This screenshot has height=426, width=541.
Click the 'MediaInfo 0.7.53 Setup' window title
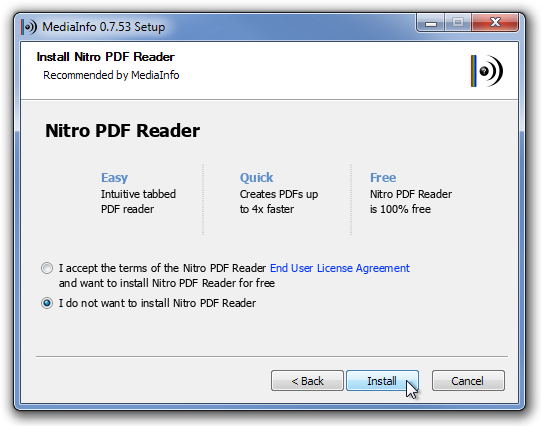[x=104, y=27]
